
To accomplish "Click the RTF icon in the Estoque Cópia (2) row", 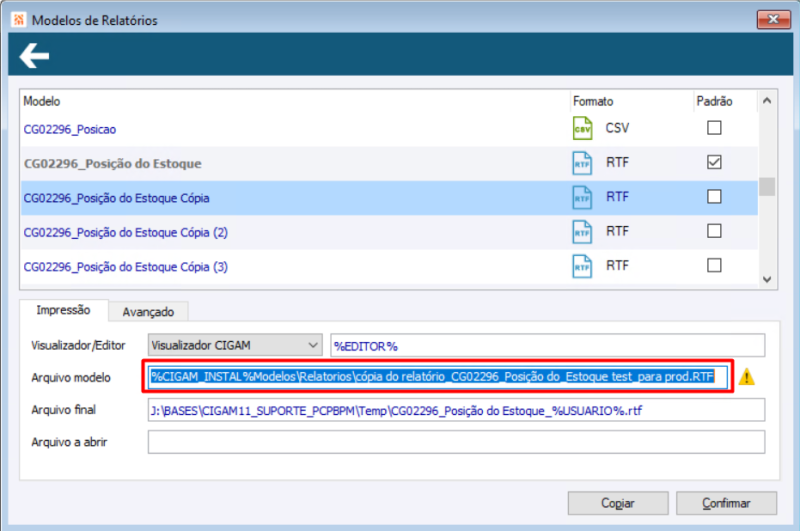I will (x=582, y=232).
